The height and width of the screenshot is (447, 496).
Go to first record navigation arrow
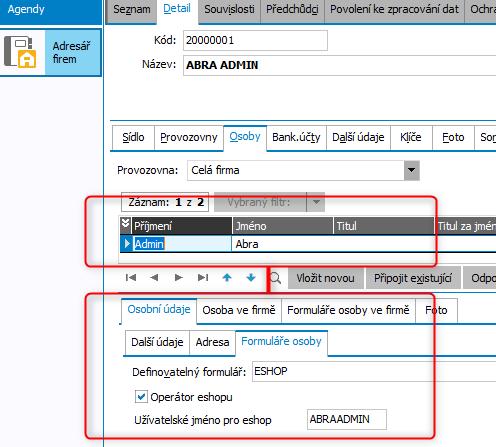click(x=131, y=277)
